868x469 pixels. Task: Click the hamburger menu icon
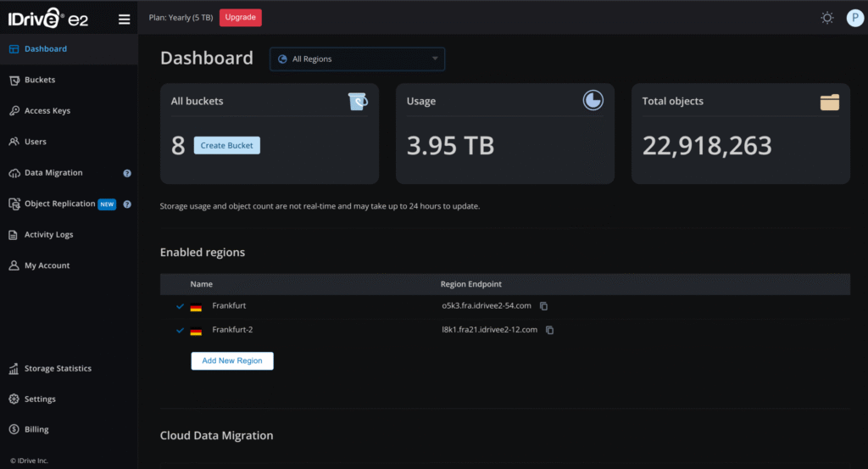(124, 19)
